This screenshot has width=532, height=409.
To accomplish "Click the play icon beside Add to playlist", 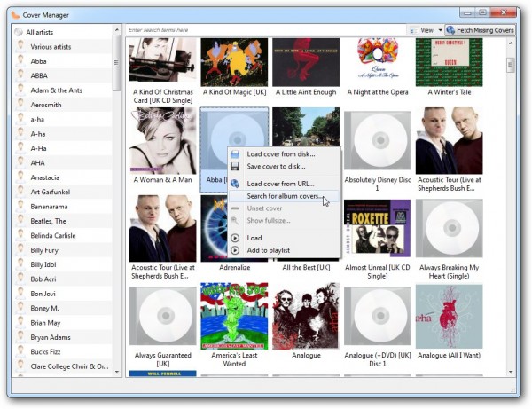I will [x=235, y=250].
